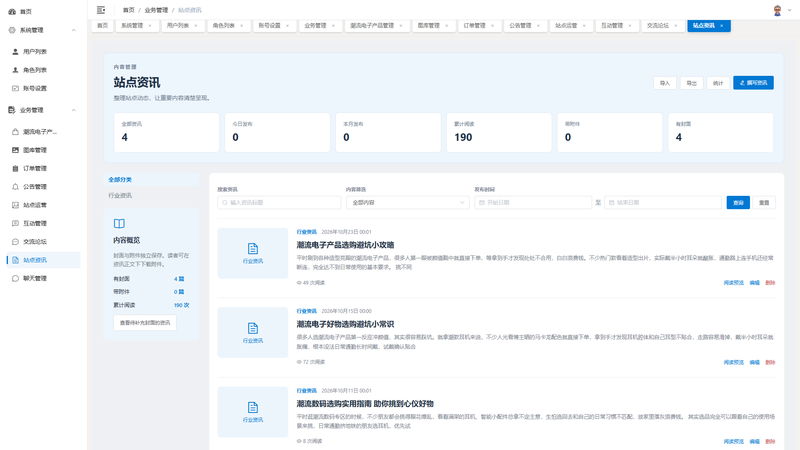Screen dimensions: 800x450
Task: Open the user avatar dropdown
Action: (782, 10)
